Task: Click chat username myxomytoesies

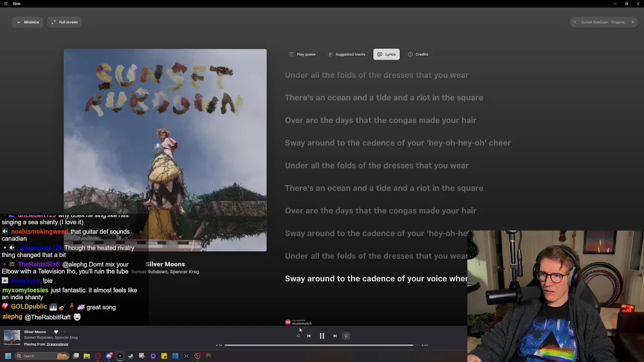Action: [25, 290]
